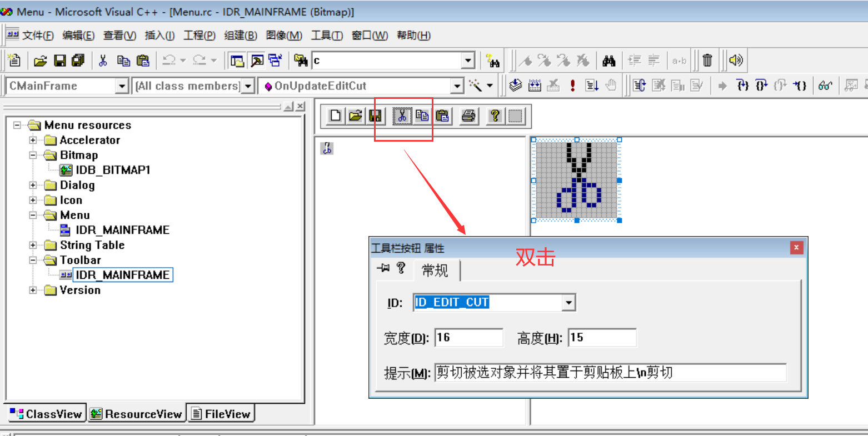Open the CMainFrame class dropdown
Viewport: 868px width, 436px height.
[122, 86]
